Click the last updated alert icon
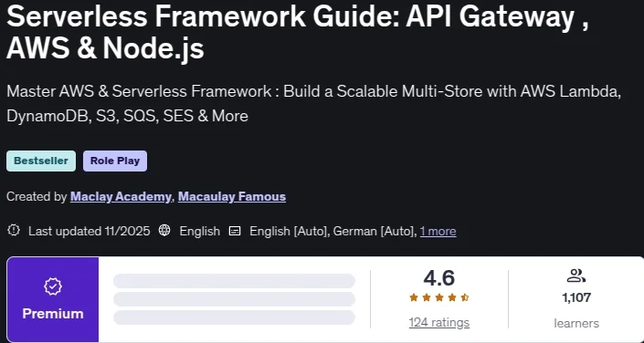 [14, 231]
